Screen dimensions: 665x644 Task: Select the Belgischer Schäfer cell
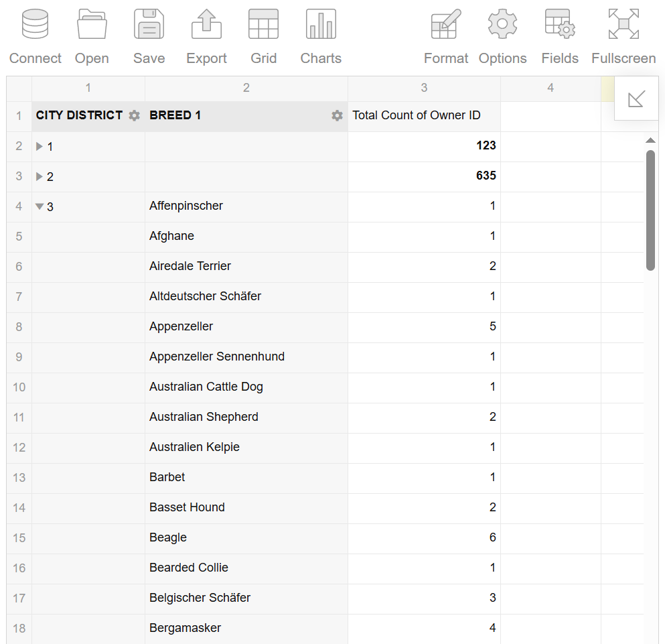(246, 598)
